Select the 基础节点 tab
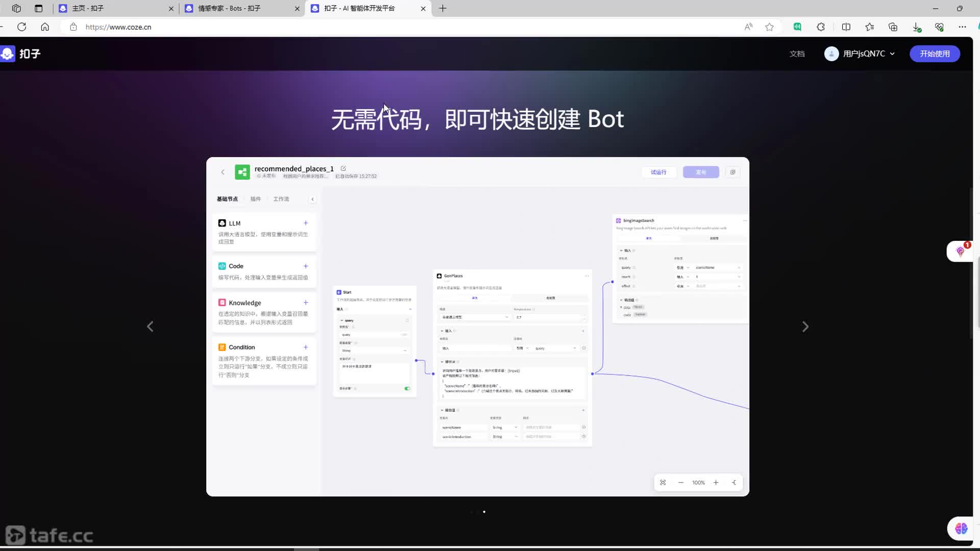The height and width of the screenshot is (551, 980). tap(227, 199)
